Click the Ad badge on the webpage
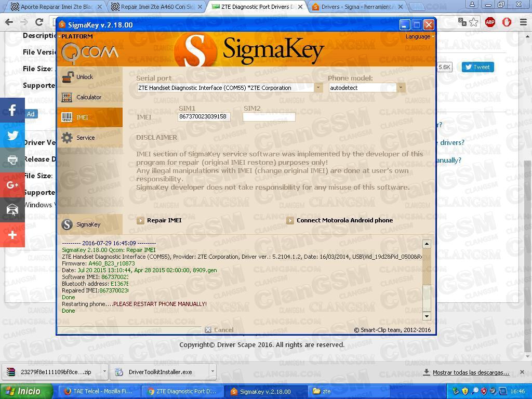Screen dimensions: 532x399 click(31, 114)
